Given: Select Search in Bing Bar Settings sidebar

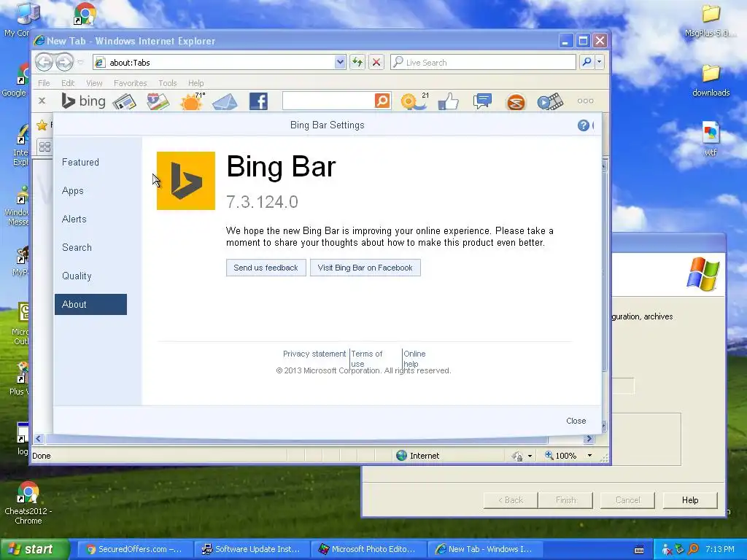Looking at the screenshot, I should coord(77,248).
